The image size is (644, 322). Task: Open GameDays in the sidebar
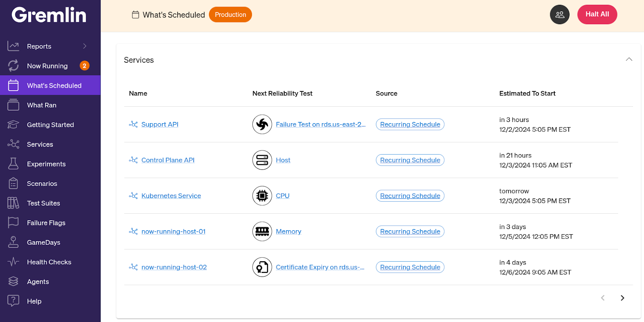pyautogui.click(x=50, y=242)
